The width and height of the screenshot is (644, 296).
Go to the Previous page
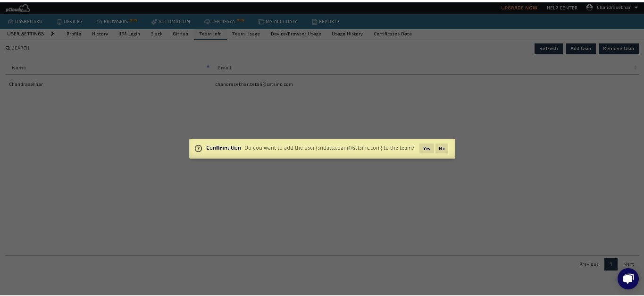[589, 264]
